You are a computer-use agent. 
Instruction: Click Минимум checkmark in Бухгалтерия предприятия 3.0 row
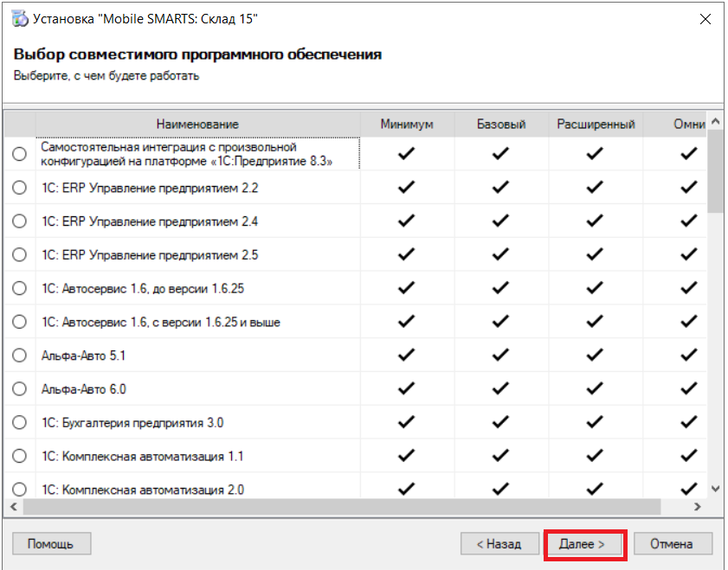coord(406,422)
